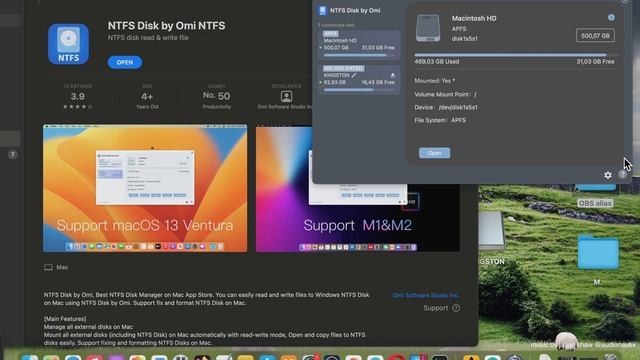This screenshot has height=360, width=640.
Task: Click the APFS tag on the Macintosh HD row
Action: click(331, 34)
